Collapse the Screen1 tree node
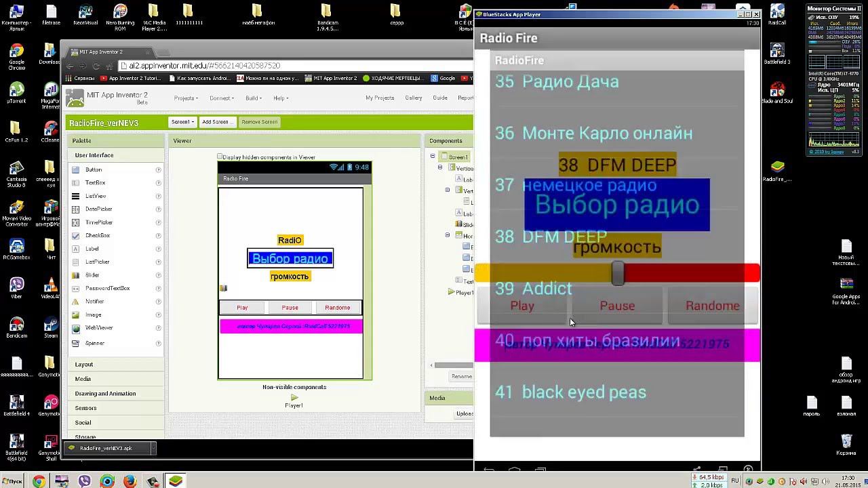 (432, 157)
